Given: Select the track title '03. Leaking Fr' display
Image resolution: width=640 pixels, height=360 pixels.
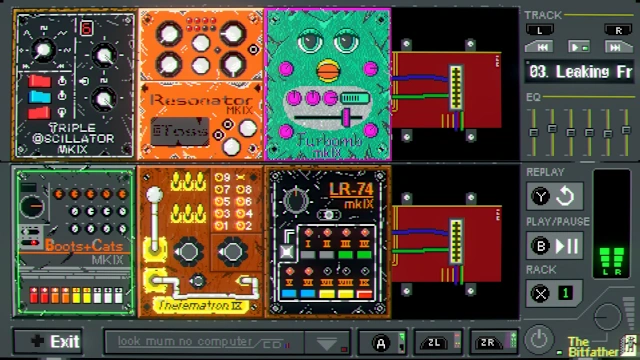Looking at the screenshot, I should [580, 72].
